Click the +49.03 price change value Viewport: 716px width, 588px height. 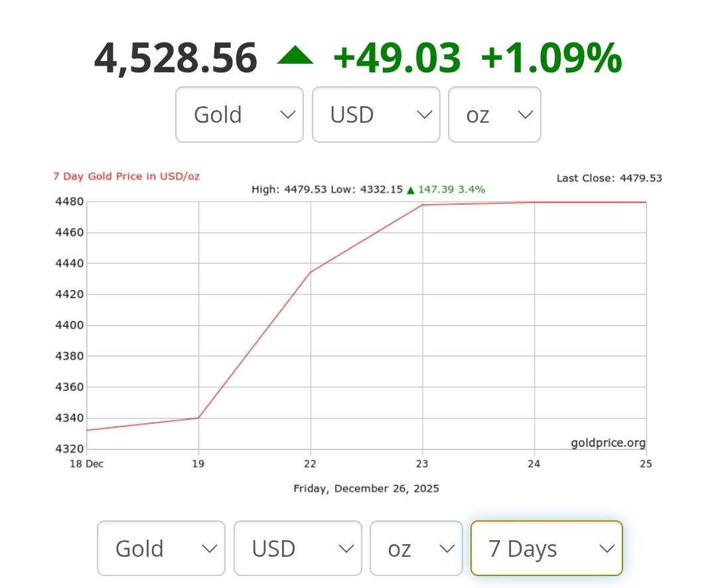[x=396, y=58]
